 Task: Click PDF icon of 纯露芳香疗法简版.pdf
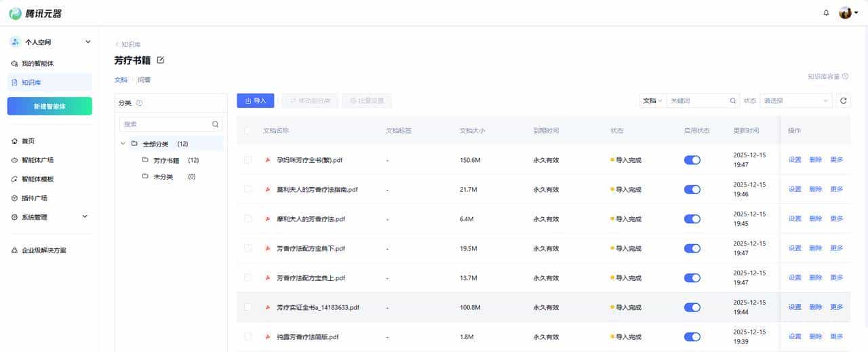[x=268, y=336]
